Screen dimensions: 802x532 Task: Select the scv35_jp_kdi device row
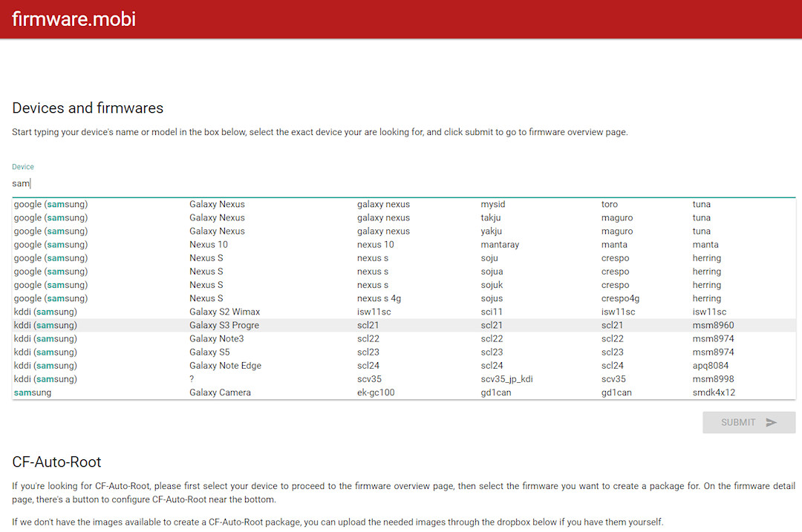403,379
